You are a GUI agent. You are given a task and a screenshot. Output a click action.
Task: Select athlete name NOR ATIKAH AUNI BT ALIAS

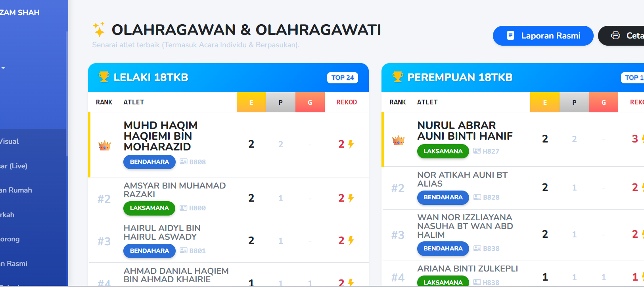tap(462, 179)
